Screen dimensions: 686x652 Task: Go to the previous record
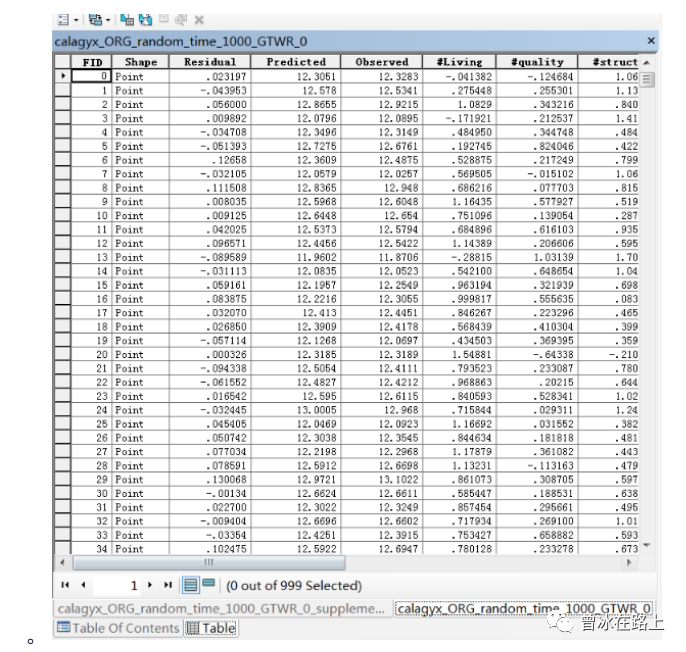83,585
